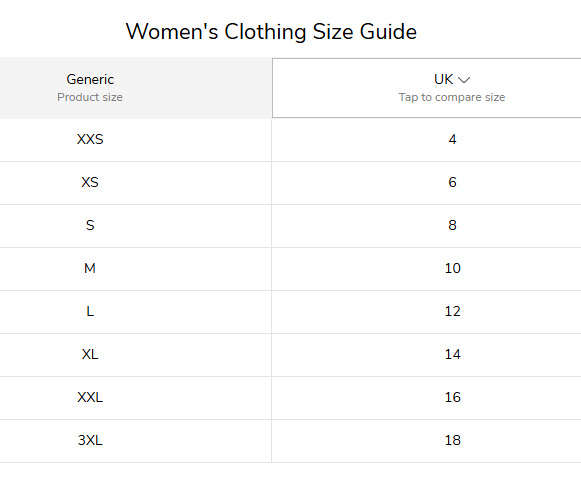This screenshot has width=581, height=498.
Task: Click UK size 16 value
Action: (452, 397)
